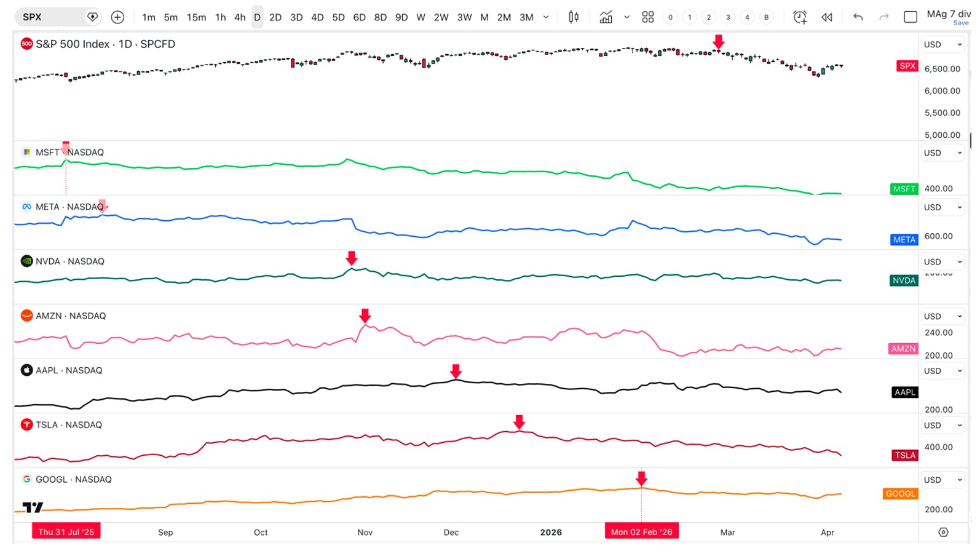Click the Save link under layout name
The height and width of the screenshot is (556, 980).
point(961,23)
